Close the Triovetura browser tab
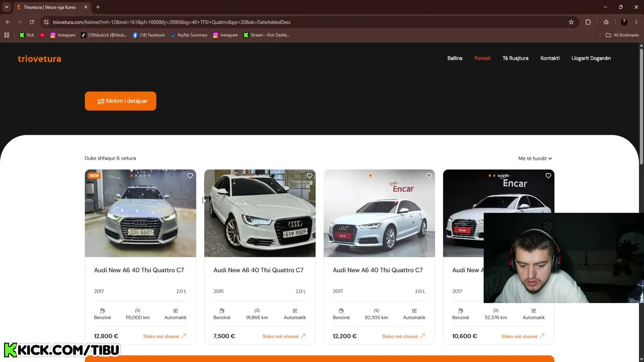 (86, 7)
